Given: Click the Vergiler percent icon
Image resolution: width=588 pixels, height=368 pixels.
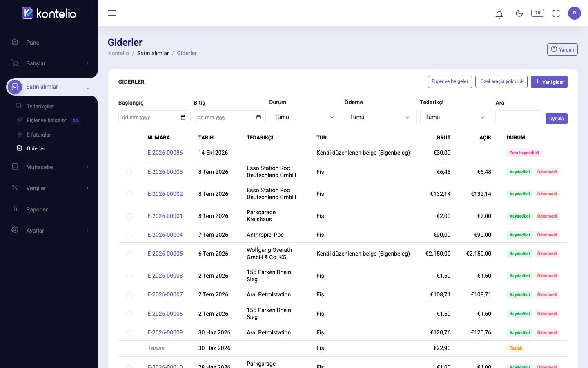Looking at the screenshot, I should click(x=15, y=188).
